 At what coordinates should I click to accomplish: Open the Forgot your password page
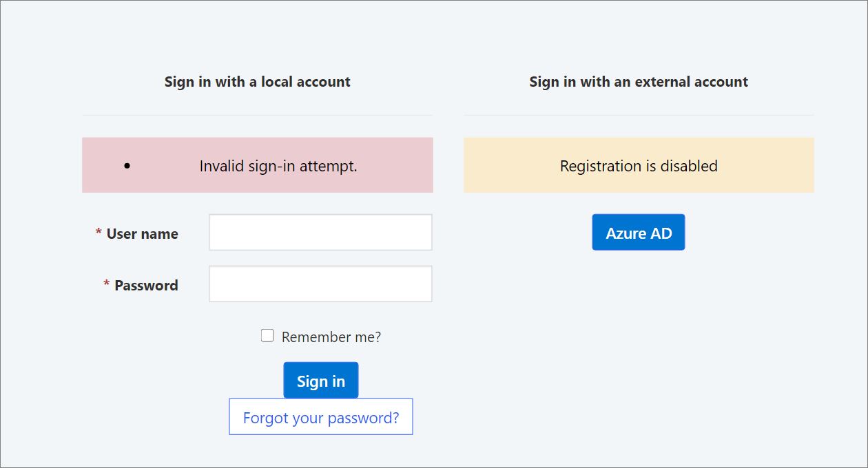pos(320,417)
